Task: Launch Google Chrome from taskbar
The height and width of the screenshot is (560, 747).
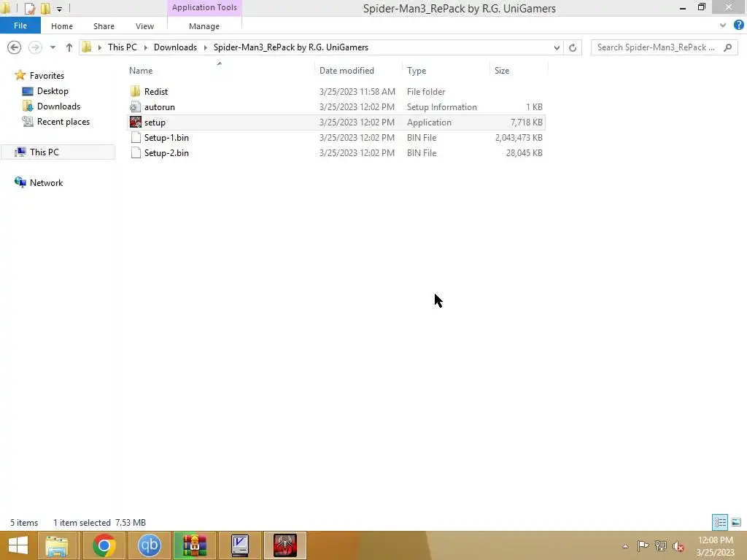Action: tap(104, 545)
